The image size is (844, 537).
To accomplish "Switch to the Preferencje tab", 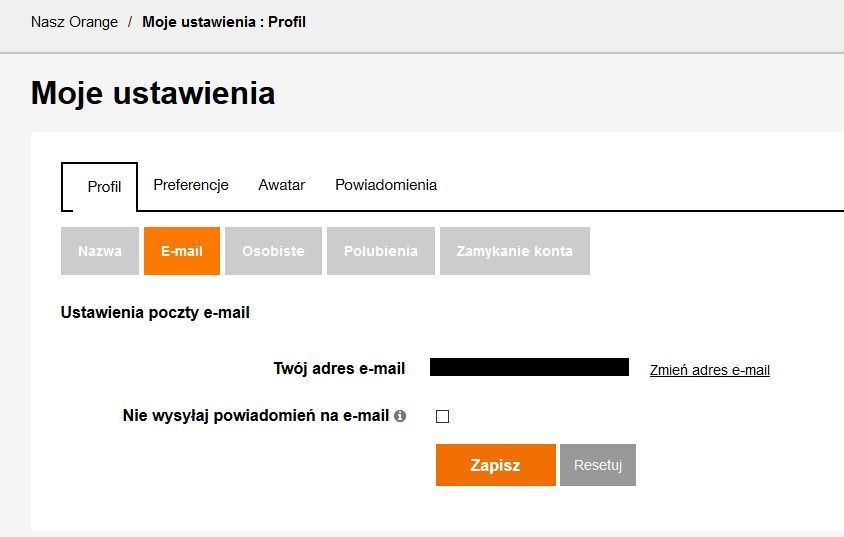I will point(191,185).
